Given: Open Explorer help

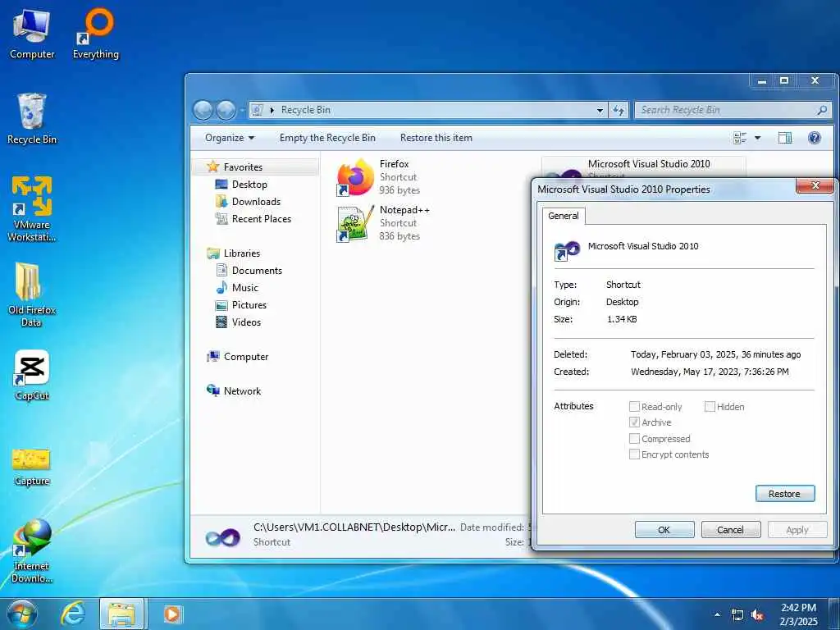Looking at the screenshot, I should click(x=815, y=138).
